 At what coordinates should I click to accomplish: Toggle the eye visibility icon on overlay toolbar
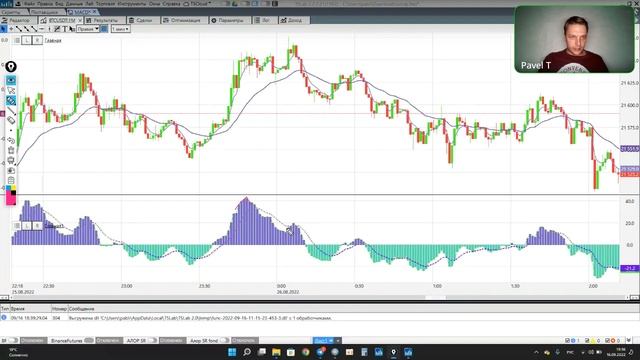pos(11,80)
